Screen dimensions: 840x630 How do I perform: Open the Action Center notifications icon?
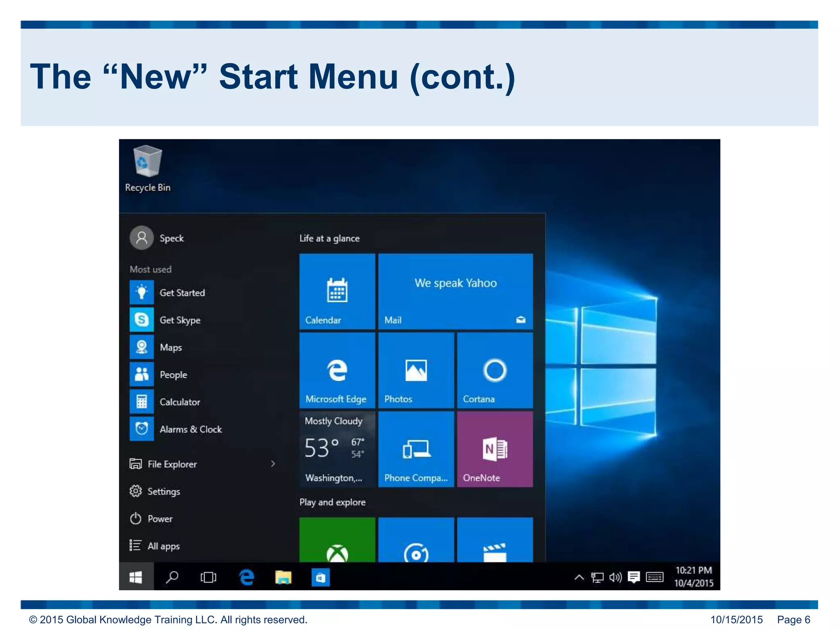[x=634, y=577]
